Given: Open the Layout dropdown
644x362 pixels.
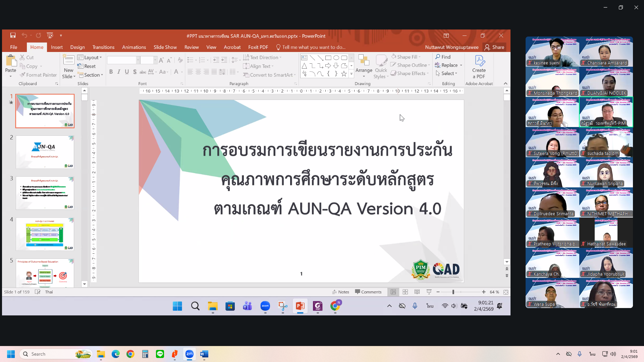Looking at the screenshot, I should (90, 57).
